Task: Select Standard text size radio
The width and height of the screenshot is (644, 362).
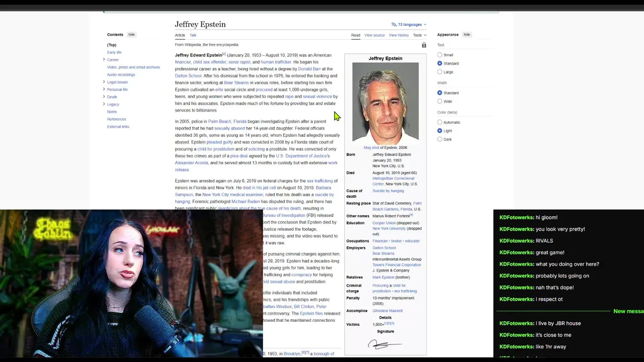Action: [440, 63]
